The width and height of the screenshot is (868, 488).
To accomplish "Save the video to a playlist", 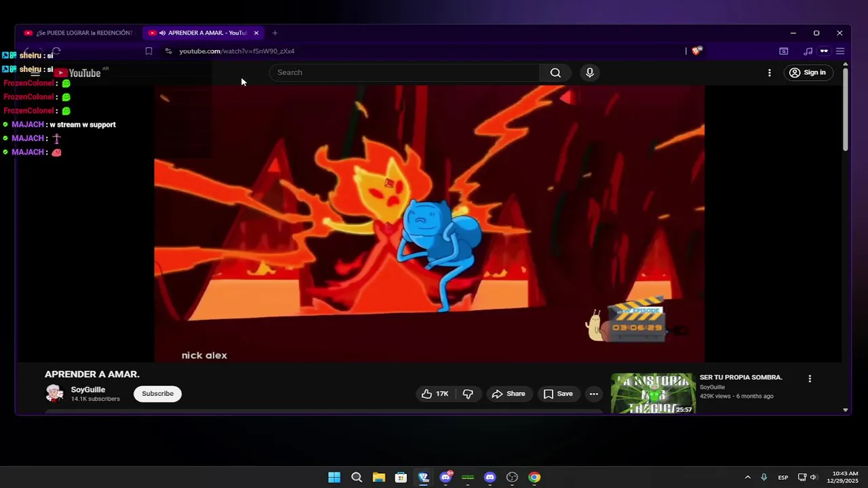I will 558,394.
